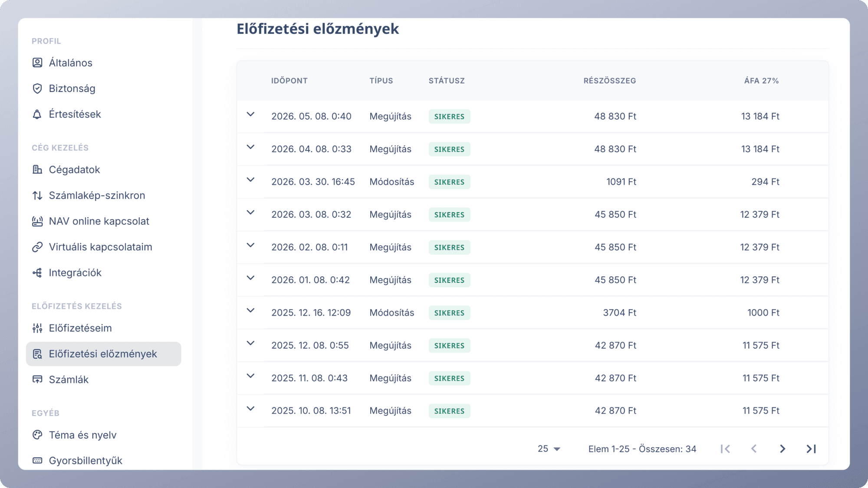Expand the 2026. 01. 08. 0:42 row
The width and height of the screenshot is (868, 488).
250,278
